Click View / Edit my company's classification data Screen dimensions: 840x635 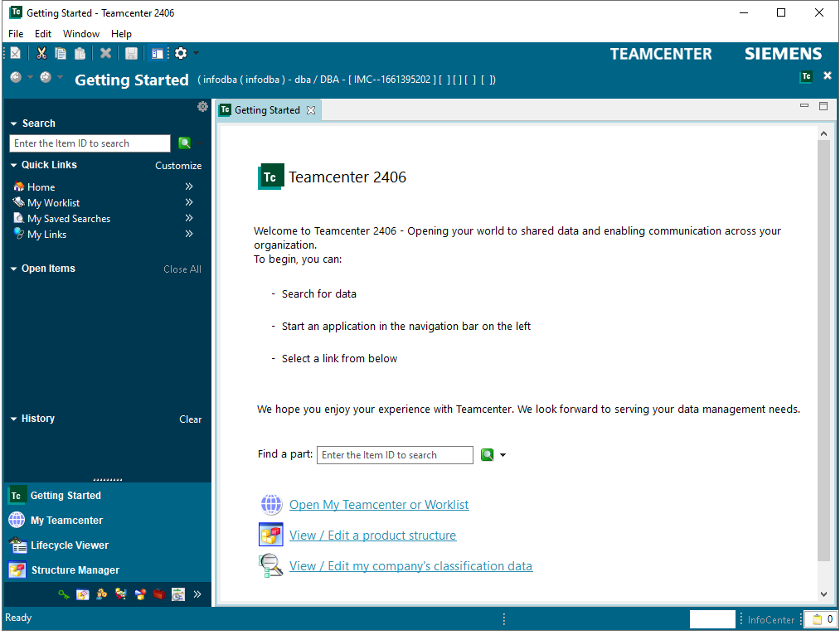coord(411,566)
